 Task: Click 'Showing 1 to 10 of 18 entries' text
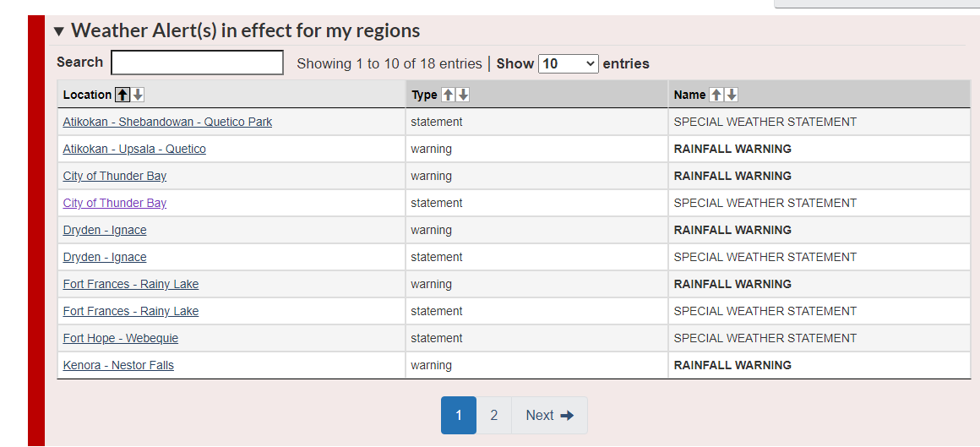[x=389, y=63]
